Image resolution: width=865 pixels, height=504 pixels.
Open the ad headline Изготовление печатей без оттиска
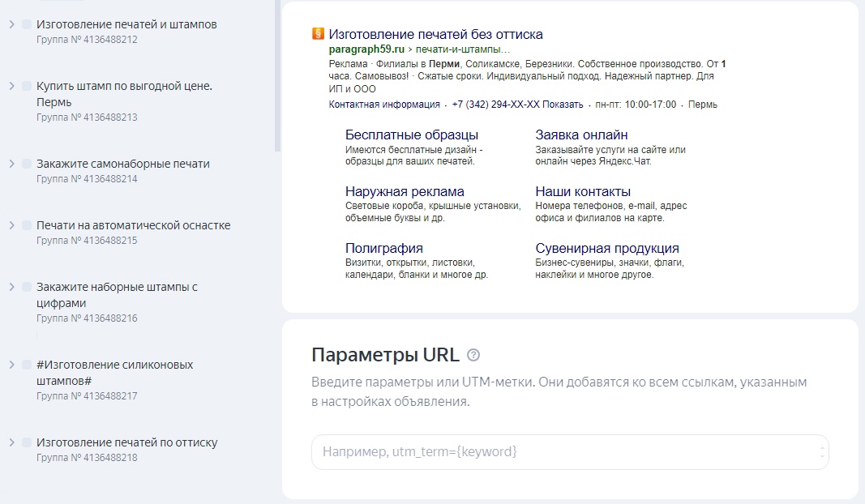[436, 34]
